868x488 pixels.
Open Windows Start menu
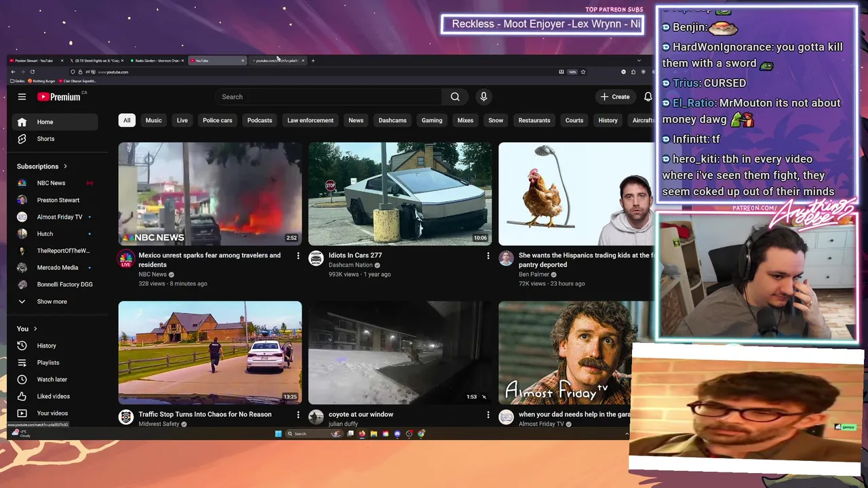(278, 434)
